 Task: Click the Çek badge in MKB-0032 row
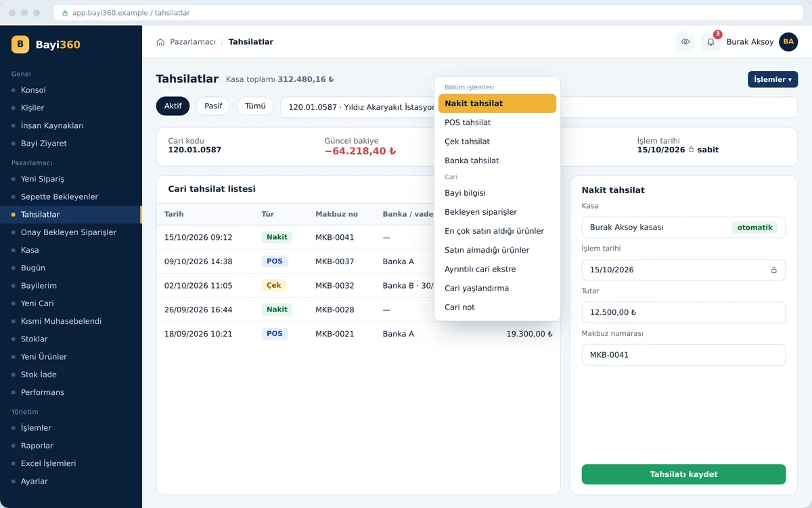[273, 286]
